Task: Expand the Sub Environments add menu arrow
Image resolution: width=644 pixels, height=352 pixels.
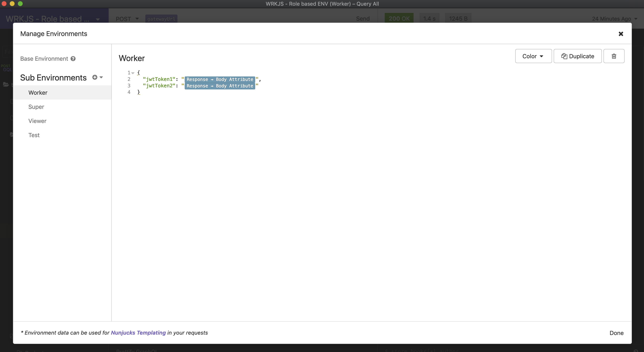Action: [101, 77]
